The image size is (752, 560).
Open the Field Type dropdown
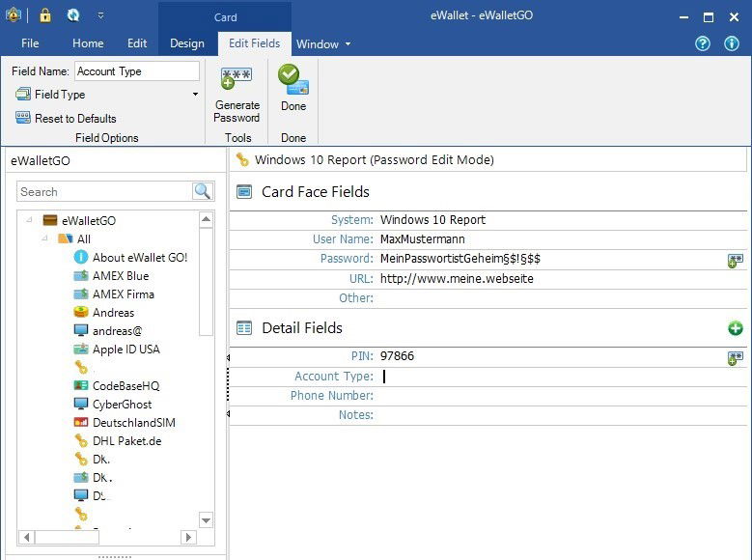pos(107,94)
